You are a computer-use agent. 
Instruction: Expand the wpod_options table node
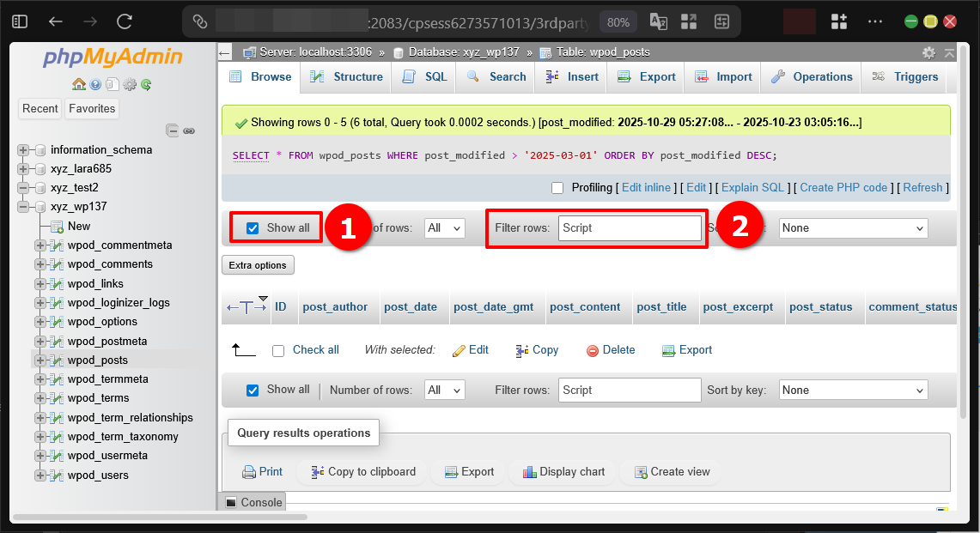41,322
